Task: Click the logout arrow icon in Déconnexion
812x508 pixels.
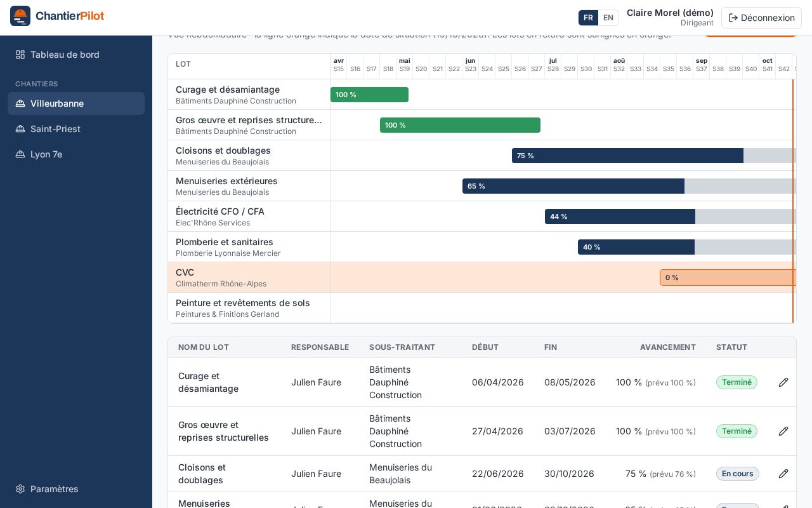Action: click(733, 18)
